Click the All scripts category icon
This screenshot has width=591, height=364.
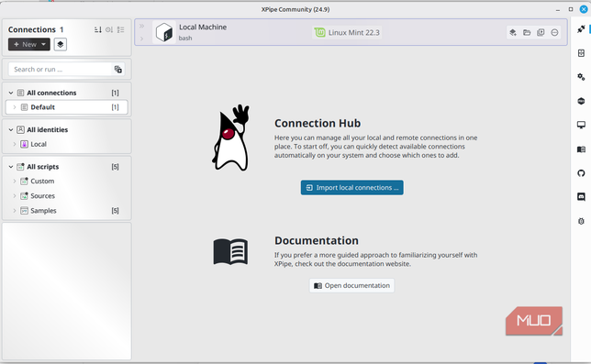[x=21, y=166]
